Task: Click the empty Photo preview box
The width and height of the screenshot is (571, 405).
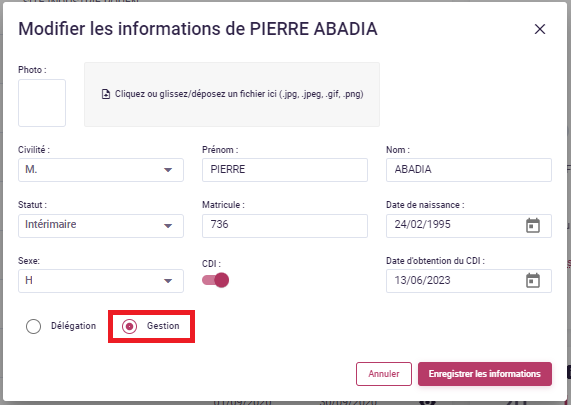Action: 42,103
